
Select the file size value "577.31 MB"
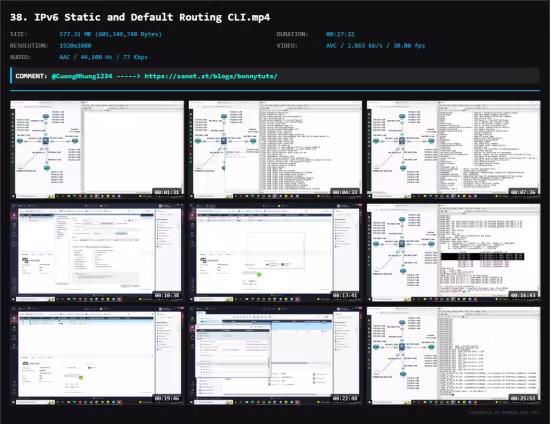coord(75,34)
